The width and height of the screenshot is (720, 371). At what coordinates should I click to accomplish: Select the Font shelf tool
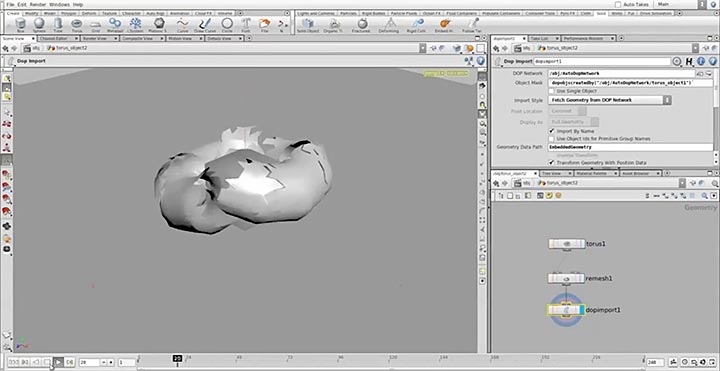pos(246,25)
